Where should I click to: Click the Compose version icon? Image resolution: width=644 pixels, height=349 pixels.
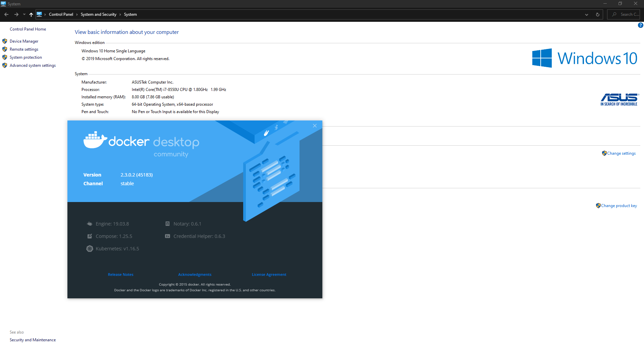coord(90,236)
